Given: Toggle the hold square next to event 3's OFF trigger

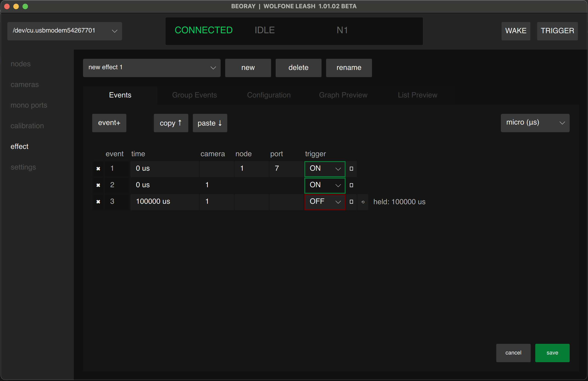Looking at the screenshot, I should 351,202.
